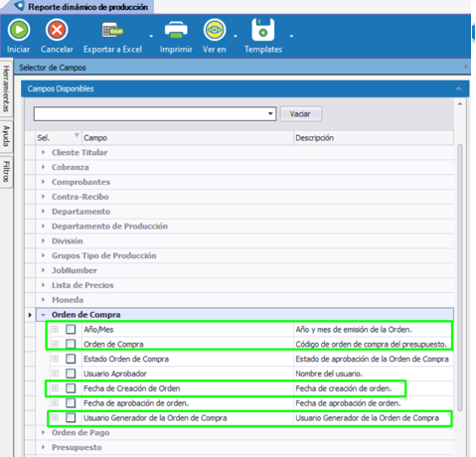Click plus icon beside Usuario Aprobador
This screenshot has width=476, height=457.
click(x=55, y=374)
